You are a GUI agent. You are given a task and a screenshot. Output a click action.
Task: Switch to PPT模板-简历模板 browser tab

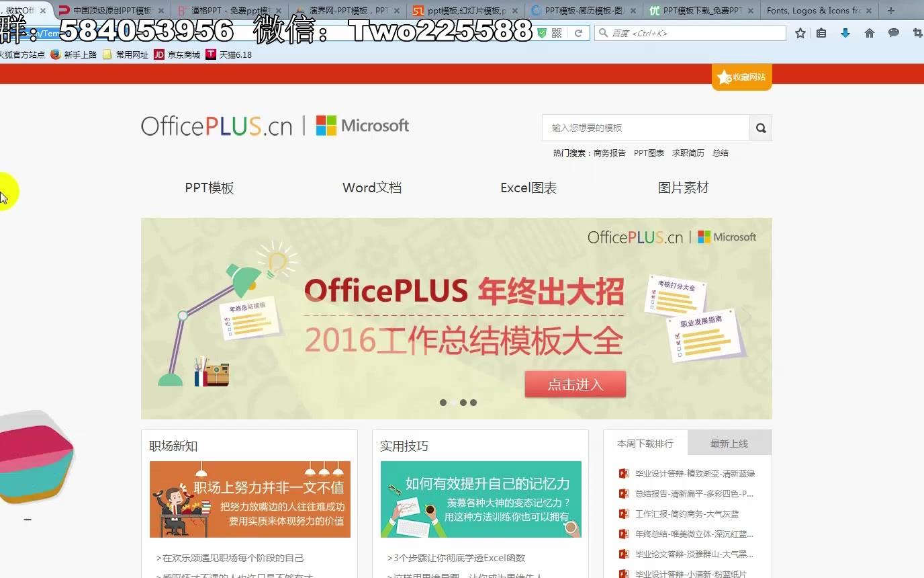(584, 10)
